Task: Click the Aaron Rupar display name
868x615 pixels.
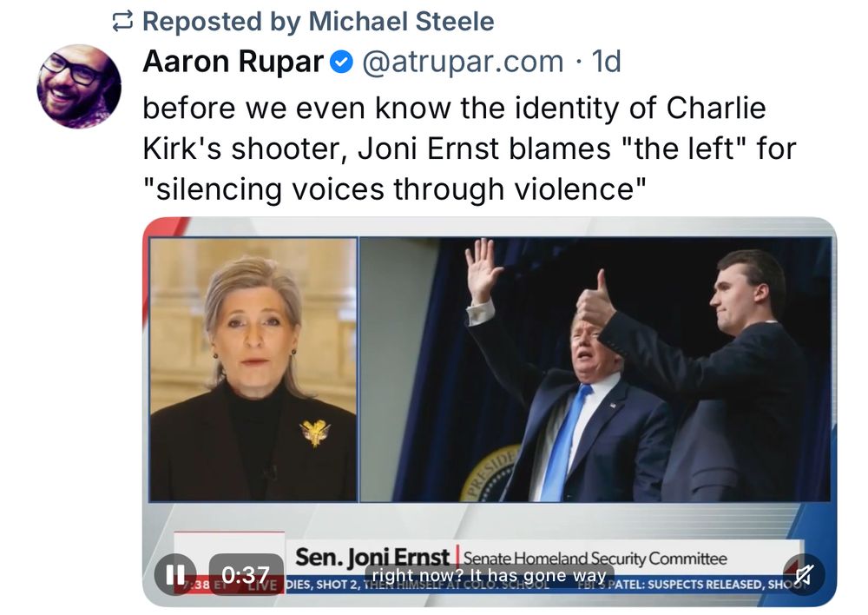Action: point(233,62)
